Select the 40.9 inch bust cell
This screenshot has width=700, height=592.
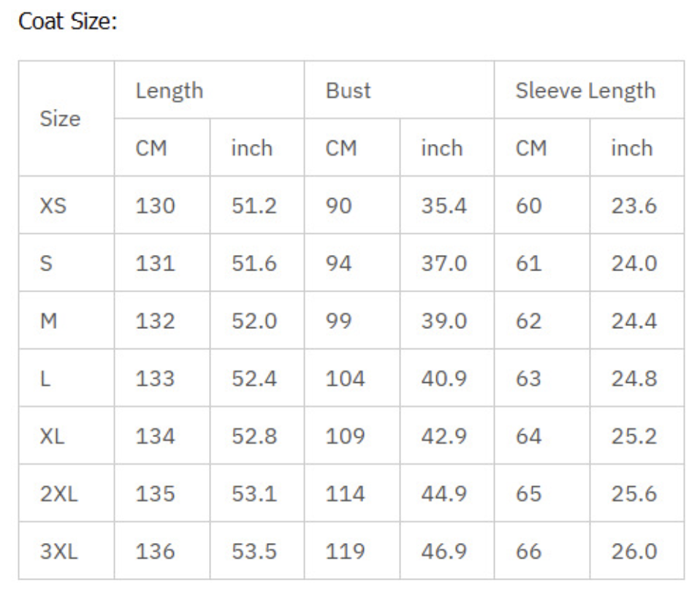tap(444, 379)
